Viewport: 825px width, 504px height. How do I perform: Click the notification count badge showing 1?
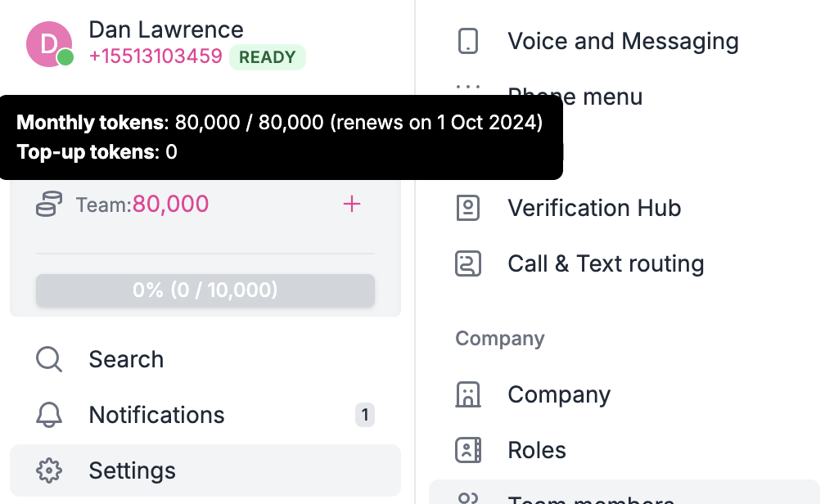(365, 415)
